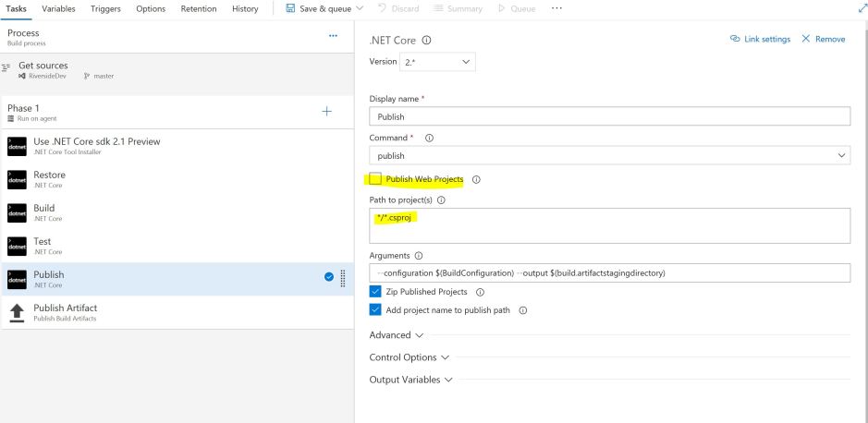The height and width of the screenshot is (423, 868).
Task: Click the Display name input field
Action: pos(609,117)
